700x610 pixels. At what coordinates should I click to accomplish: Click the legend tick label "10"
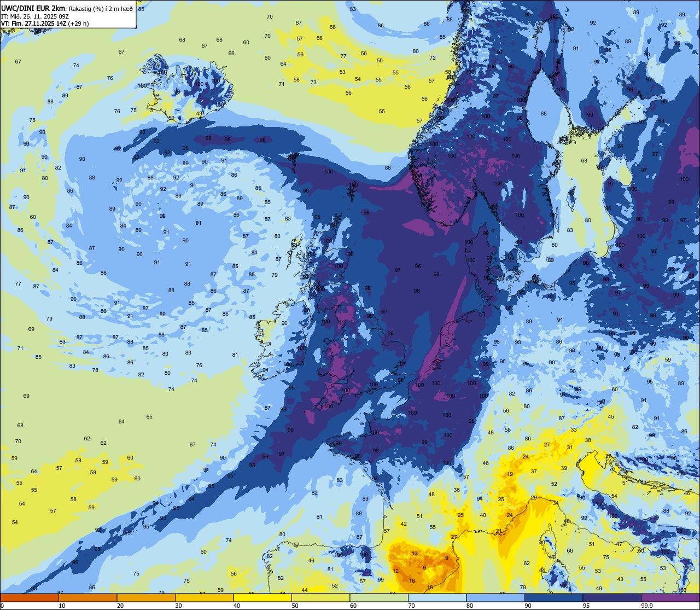point(62,606)
